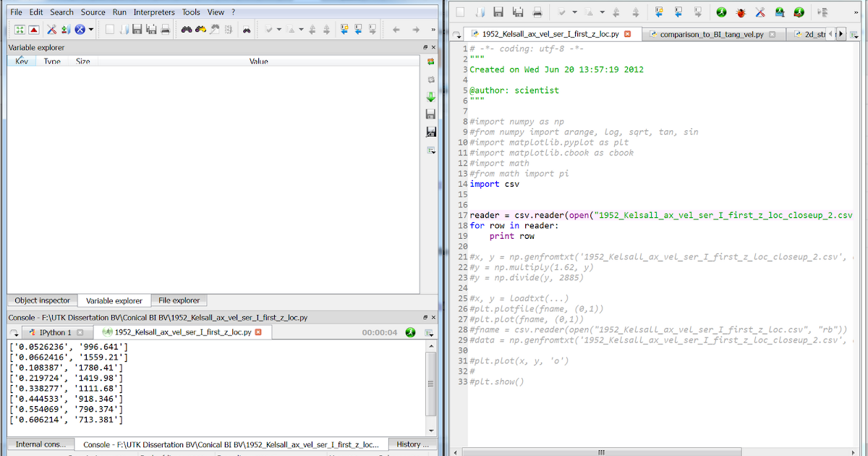Expand TODO dropdown in editor window toolbar
868x456 pixels.
tap(574, 12)
